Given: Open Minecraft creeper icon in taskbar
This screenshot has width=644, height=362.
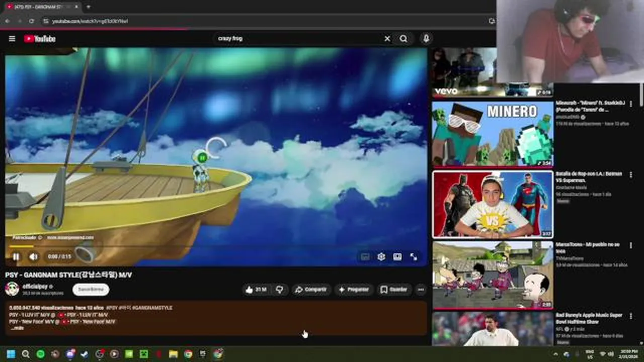Looking at the screenshot, I should coord(144,354).
